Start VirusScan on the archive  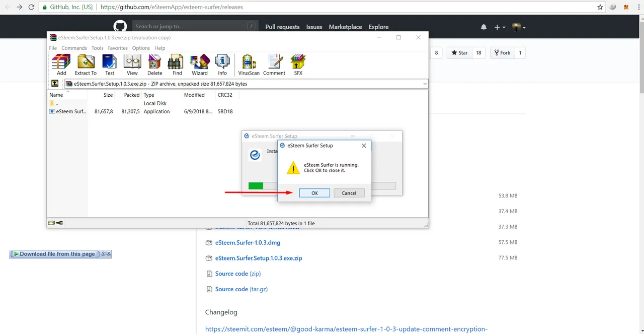(x=249, y=64)
